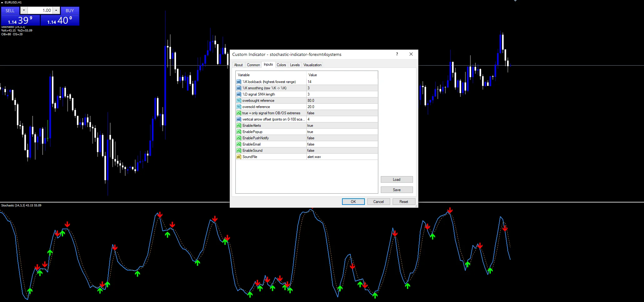Image resolution: width=644 pixels, height=302 pixels.
Task: Click the icon beside EnablePushNotify
Action: click(239, 138)
